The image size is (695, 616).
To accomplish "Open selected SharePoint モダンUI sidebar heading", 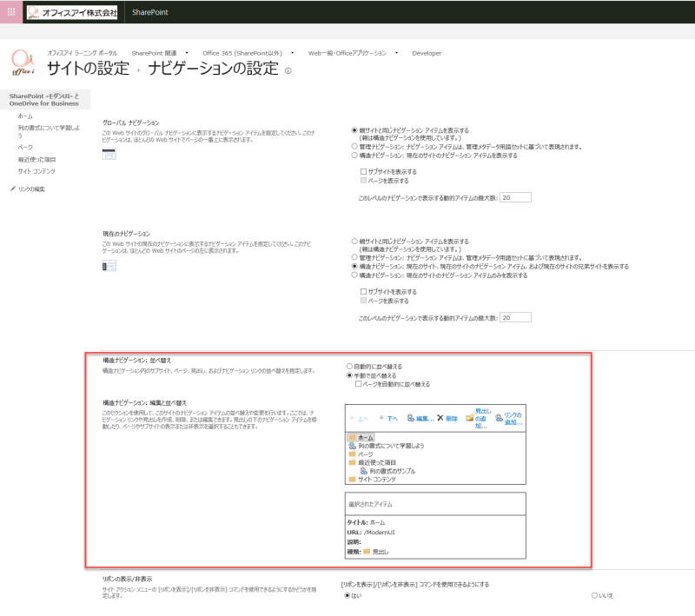I will (x=44, y=99).
